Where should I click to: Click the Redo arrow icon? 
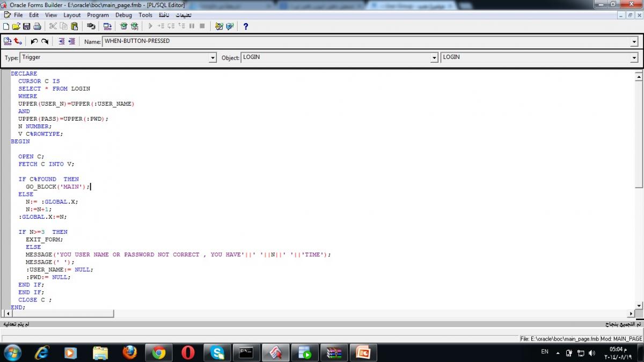pyautogui.click(x=45, y=41)
